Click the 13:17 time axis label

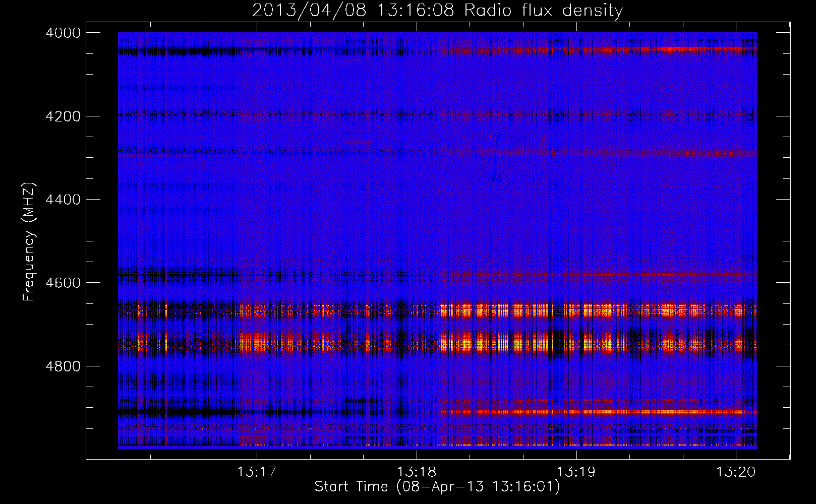click(257, 472)
